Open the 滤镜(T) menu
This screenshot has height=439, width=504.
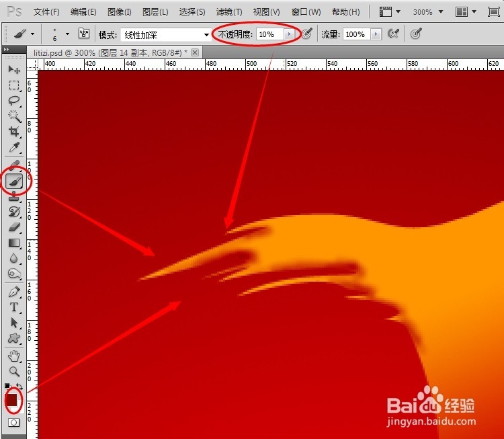[229, 12]
